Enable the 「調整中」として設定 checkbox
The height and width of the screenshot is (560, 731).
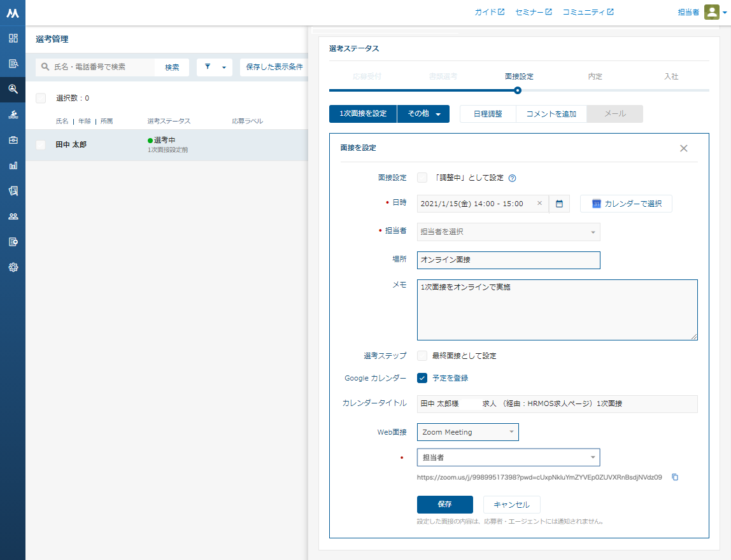[x=422, y=178]
